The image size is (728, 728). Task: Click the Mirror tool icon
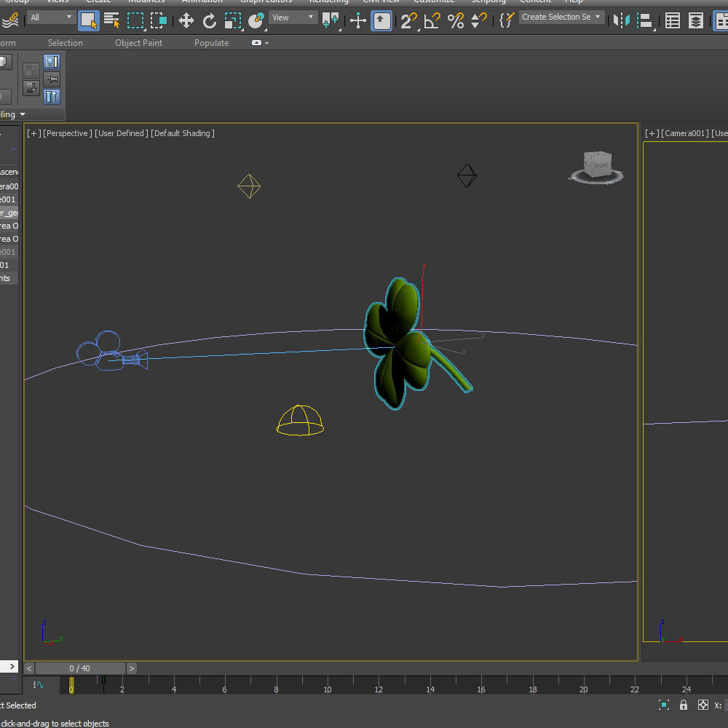point(621,20)
